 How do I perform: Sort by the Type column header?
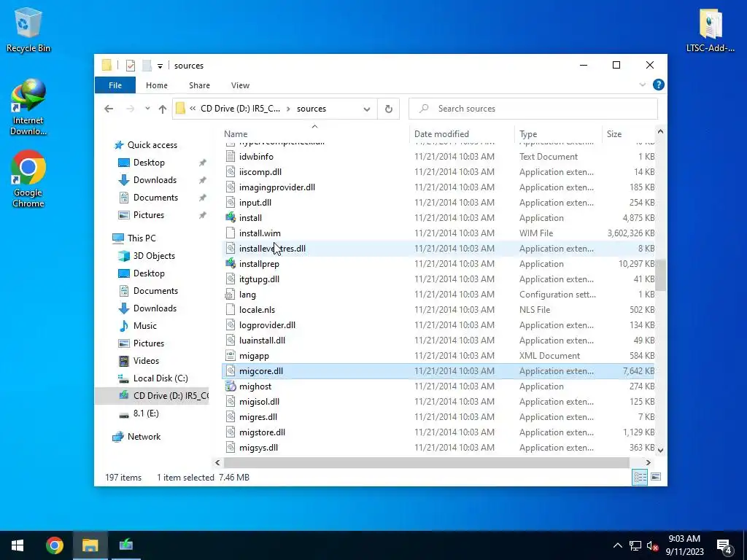pyautogui.click(x=528, y=134)
